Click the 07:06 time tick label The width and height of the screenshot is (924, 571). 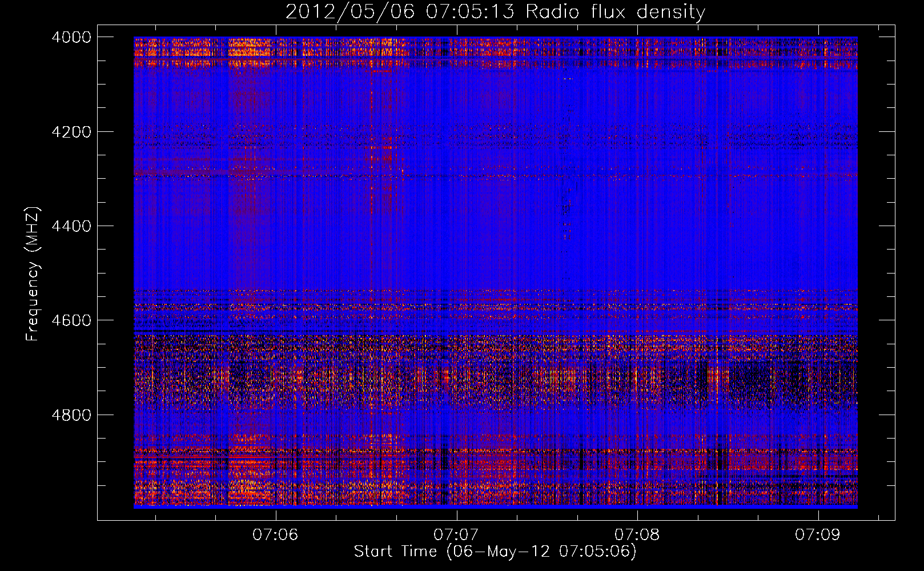click(x=276, y=535)
